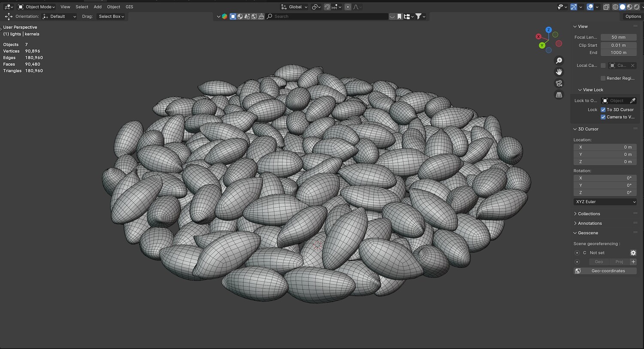644x349 pixels.
Task: Switch perspective/orthographic with the grid icon
Action: tap(559, 95)
